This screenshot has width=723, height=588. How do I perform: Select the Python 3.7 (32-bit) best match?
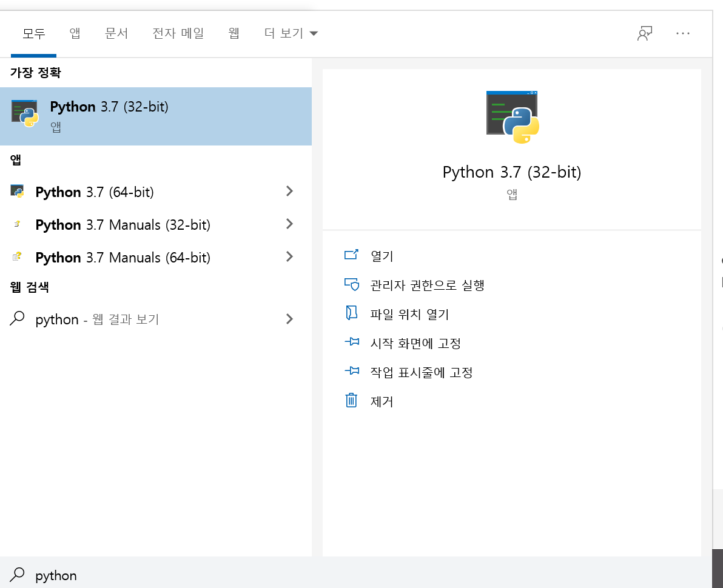point(156,116)
